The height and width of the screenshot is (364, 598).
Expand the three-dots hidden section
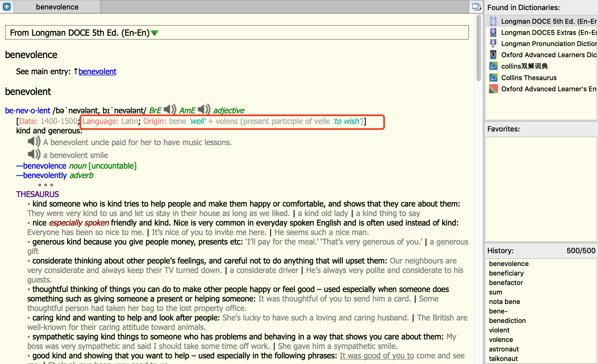pos(46,185)
